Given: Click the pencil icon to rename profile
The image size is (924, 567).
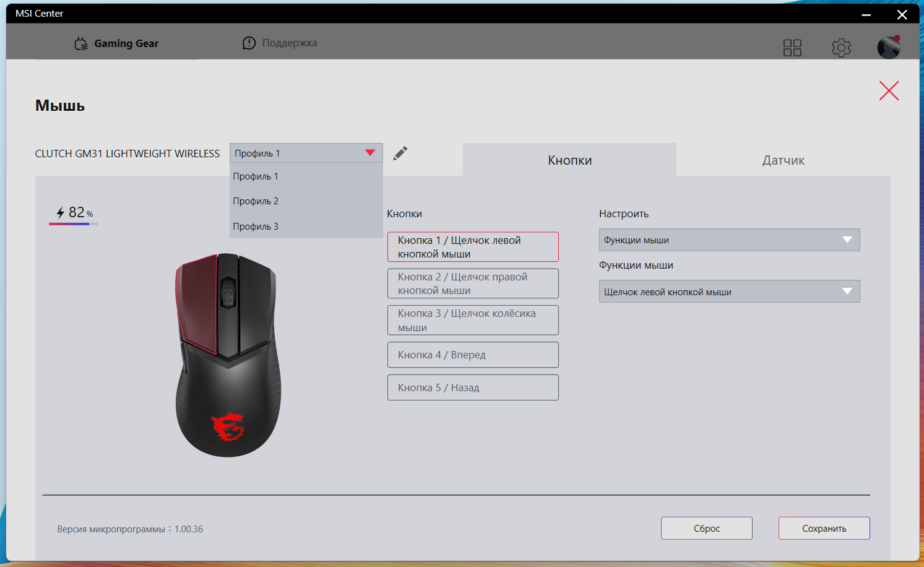Looking at the screenshot, I should click(400, 153).
